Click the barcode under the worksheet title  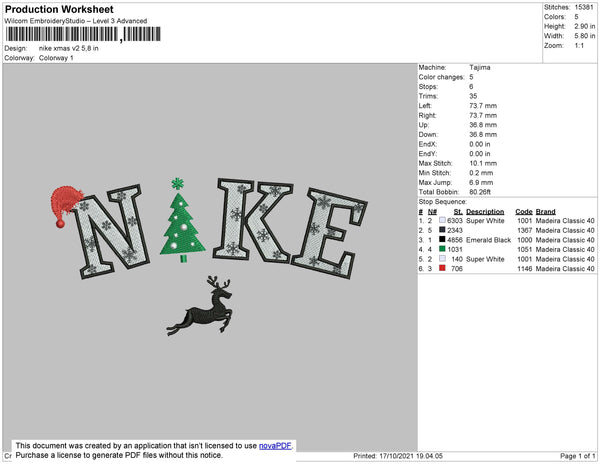pos(83,34)
